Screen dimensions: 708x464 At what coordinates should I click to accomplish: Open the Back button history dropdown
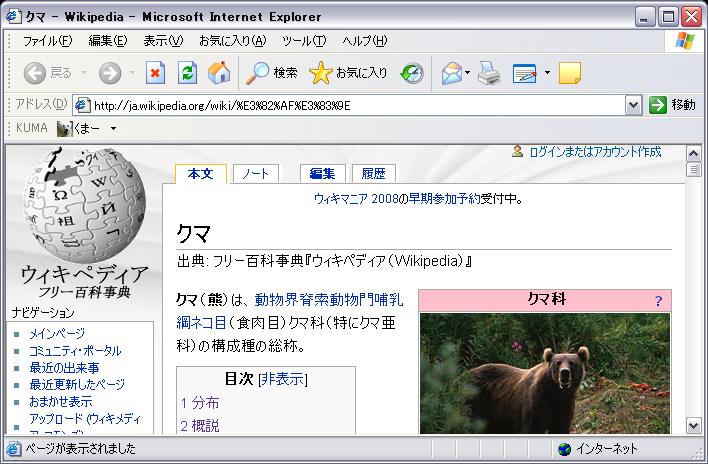84,72
